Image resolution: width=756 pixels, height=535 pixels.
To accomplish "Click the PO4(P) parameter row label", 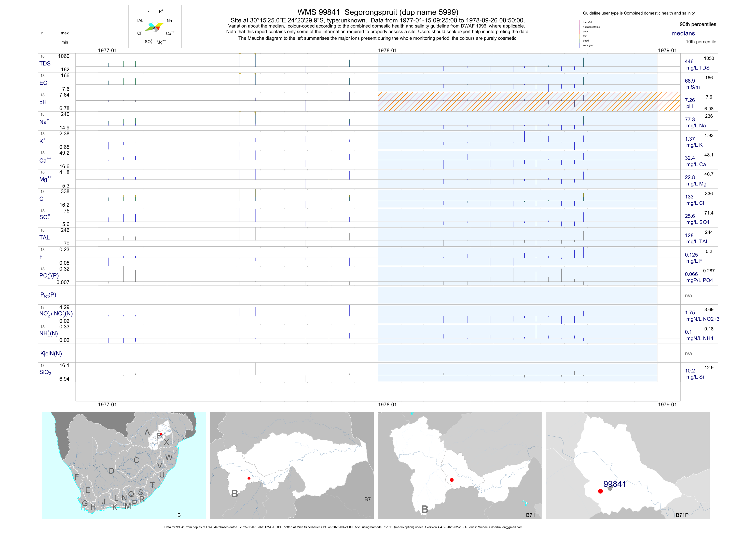I will click(x=49, y=275).
